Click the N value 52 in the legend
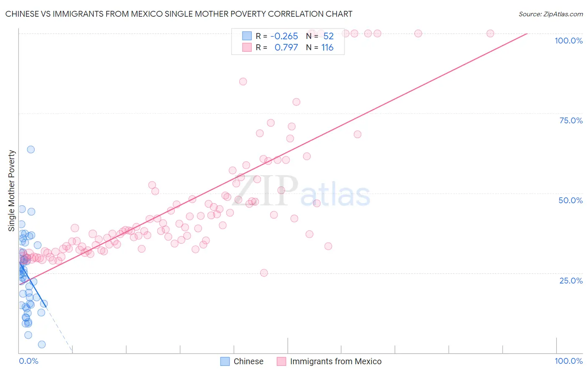588x373 pixels. click(328, 36)
